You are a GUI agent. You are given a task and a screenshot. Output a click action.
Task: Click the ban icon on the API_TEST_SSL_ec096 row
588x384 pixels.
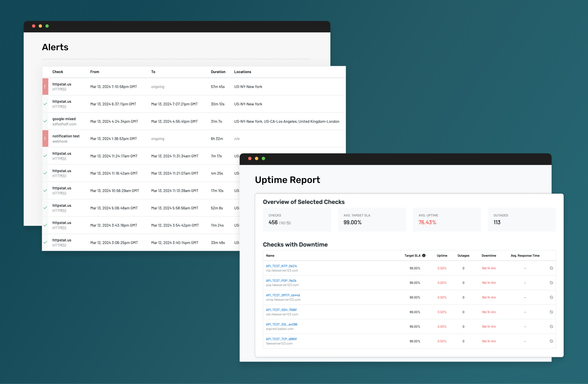pyautogui.click(x=551, y=326)
